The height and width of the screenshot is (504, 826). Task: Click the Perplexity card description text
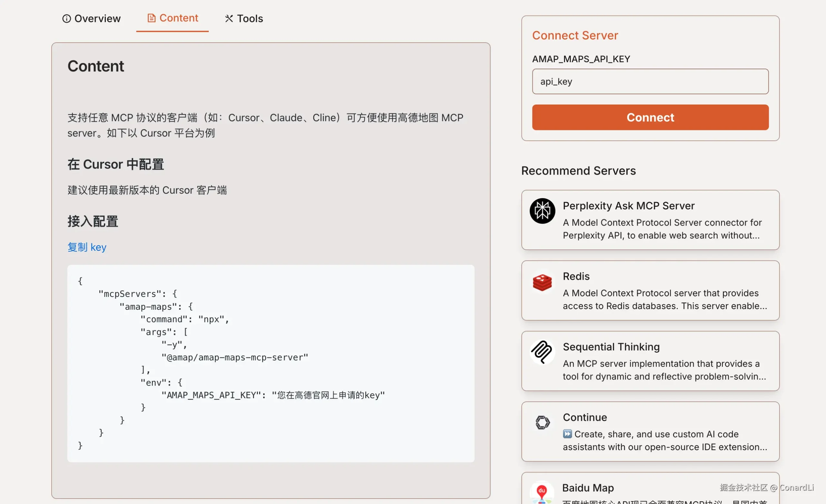(662, 229)
